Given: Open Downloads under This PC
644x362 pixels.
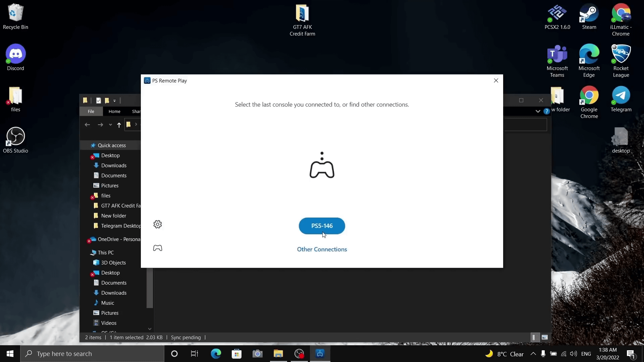Looking at the screenshot, I should coord(114,293).
